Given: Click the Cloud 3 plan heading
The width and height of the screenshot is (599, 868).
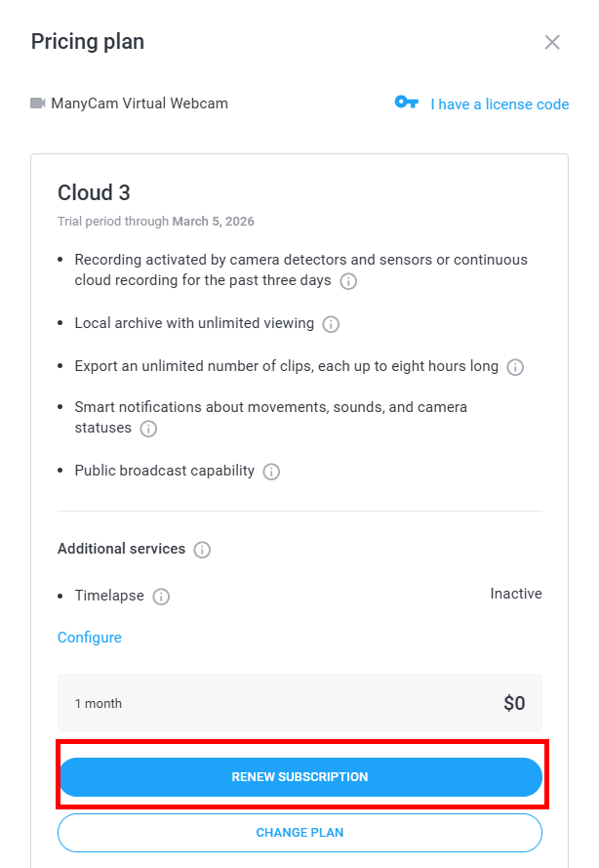Looking at the screenshot, I should [94, 192].
